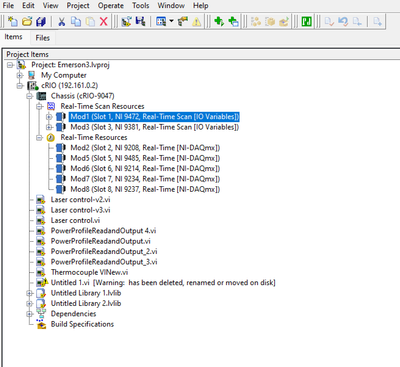The image size is (400, 367).
Task: Select Laser control-v2.vi
Action: coord(80,200)
